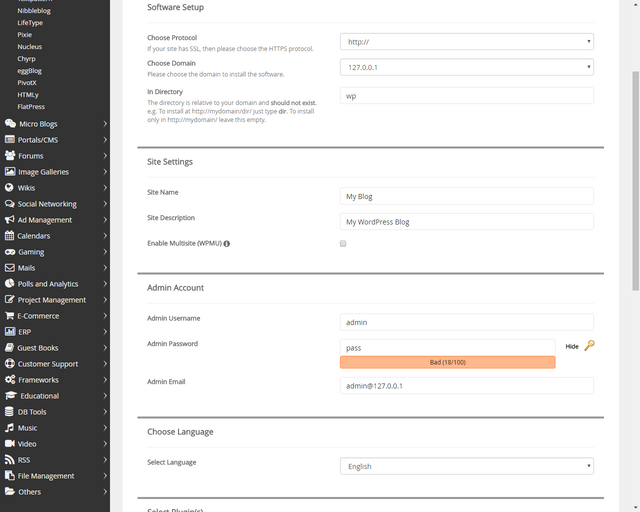The image size is (640, 512).
Task: Expand Frameworks category chevron
Action: [x=105, y=380]
